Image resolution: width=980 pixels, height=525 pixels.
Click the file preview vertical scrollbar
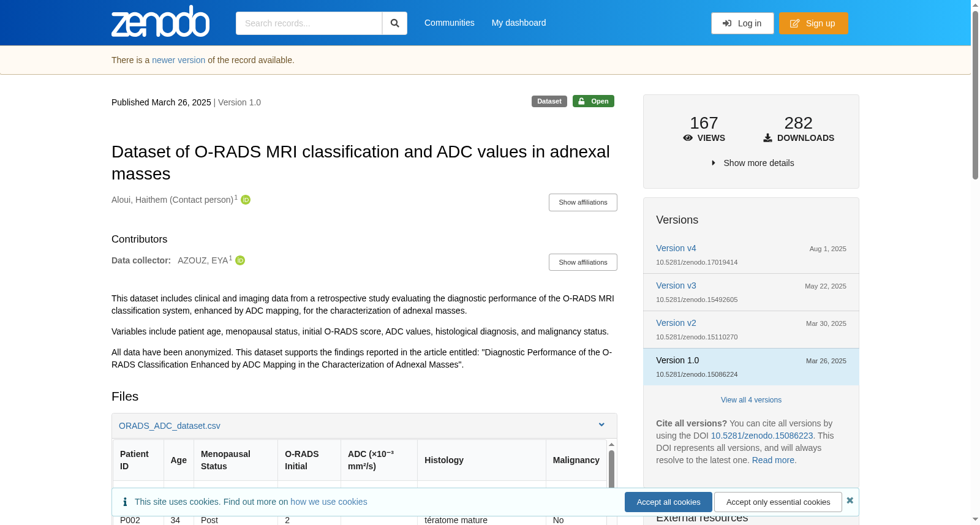pos(611,469)
